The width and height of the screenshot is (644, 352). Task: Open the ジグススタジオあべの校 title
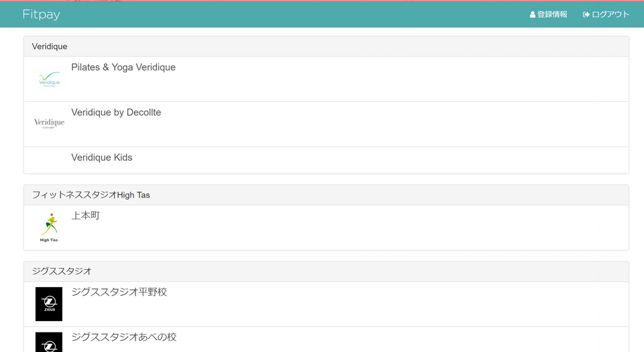(124, 337)
